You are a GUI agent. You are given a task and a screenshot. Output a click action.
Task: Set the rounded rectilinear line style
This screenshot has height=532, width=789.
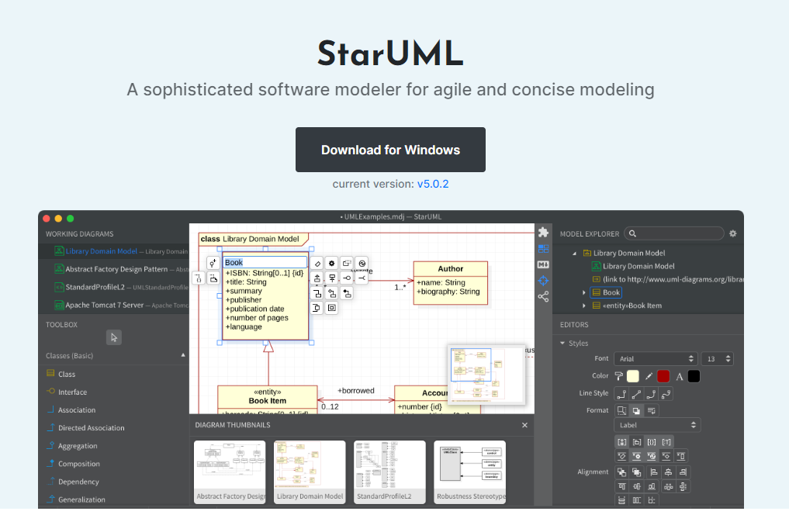pos(651,394)
